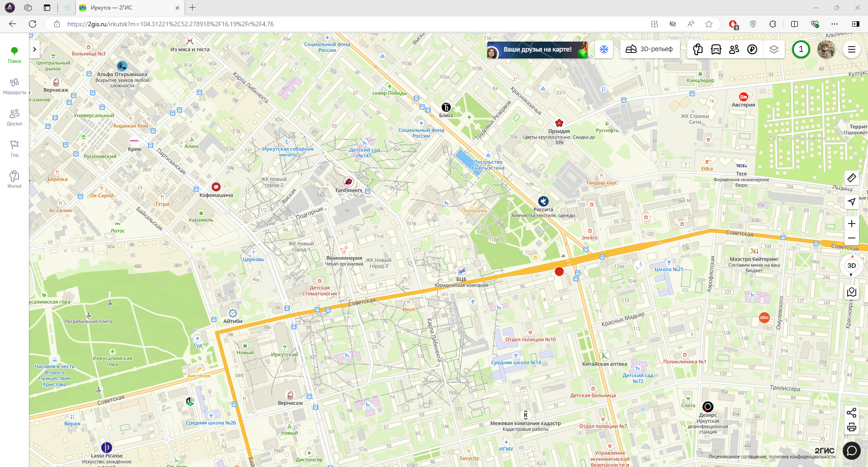Viewport: 868px width, 467px height.
Task: Open the share map icon
Action: (852, 412)
